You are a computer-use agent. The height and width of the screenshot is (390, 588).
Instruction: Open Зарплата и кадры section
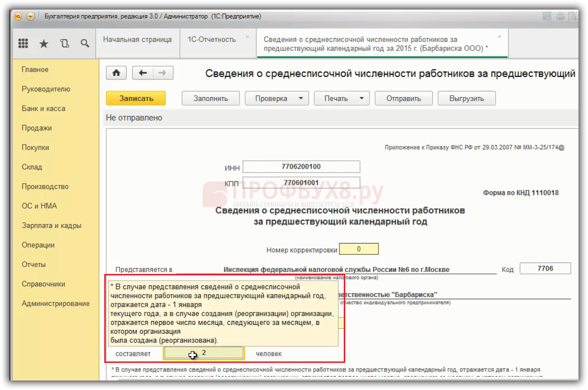(x=51, y=225)
